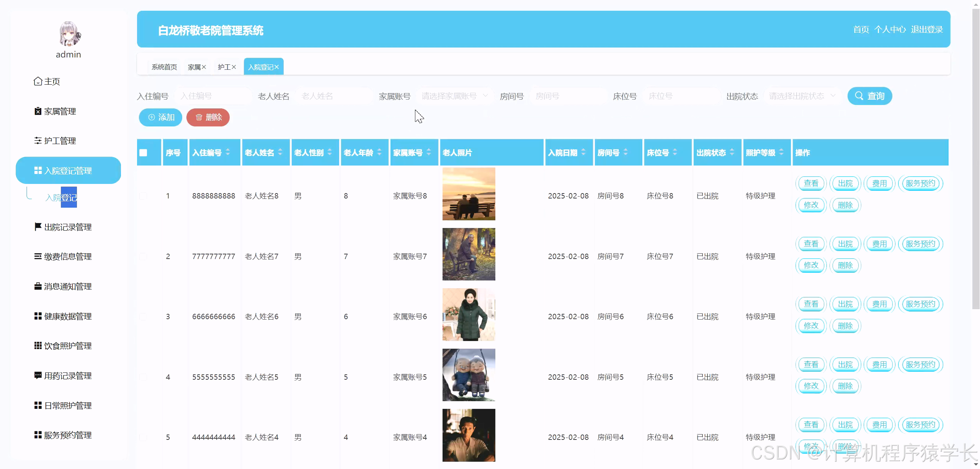
Task: Click the 缴费信息管理 list icon
Action: 38,256
